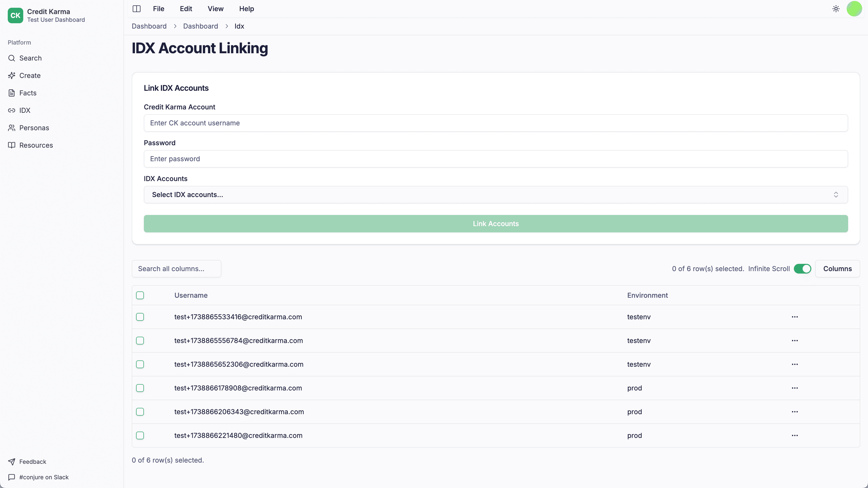This screenshot has height=488, width=868.
Task: Open the row actions menu for test+1738865533416@creditkarma.com
Action: (x=795, y=317)
